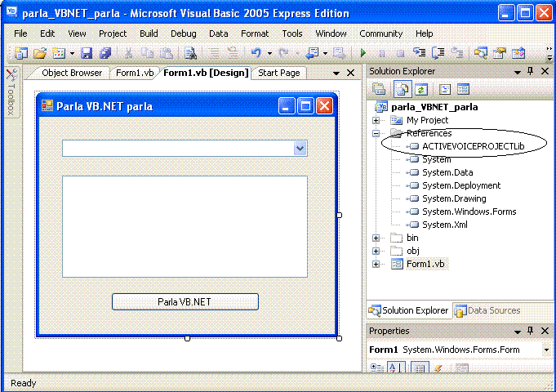
Task: Start debugging with the green play icon
Action: click(363, 53)
